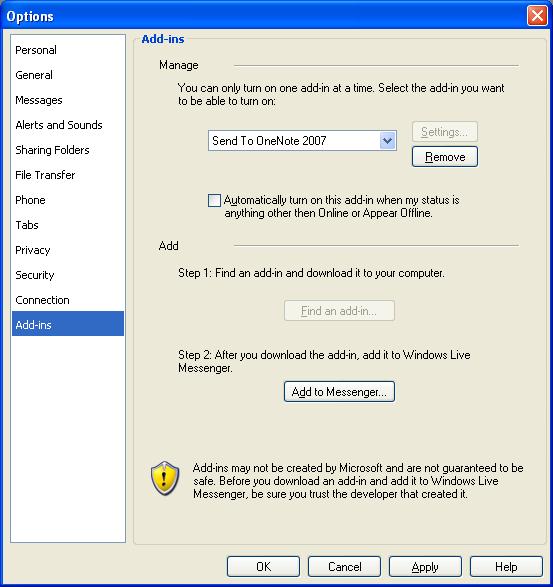Click the disabled Settings... button

(444, 132)
